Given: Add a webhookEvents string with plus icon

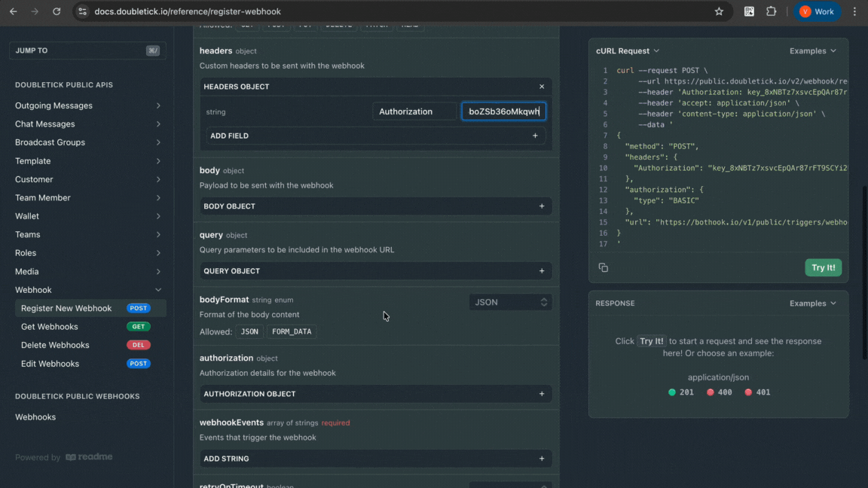Looking at the screenshot, I should (541, 459).
